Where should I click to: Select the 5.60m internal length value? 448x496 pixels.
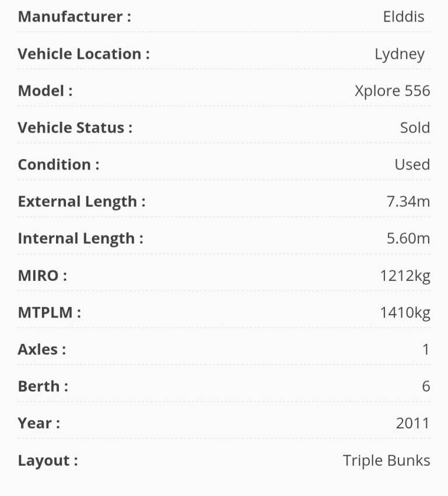pos(408,238)
